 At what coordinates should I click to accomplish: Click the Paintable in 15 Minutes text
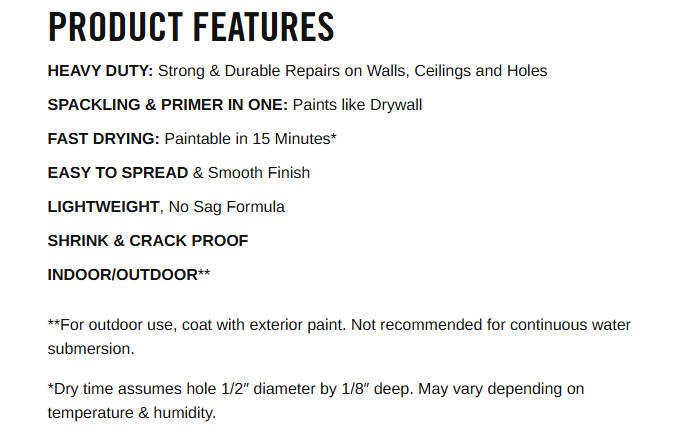248,138
